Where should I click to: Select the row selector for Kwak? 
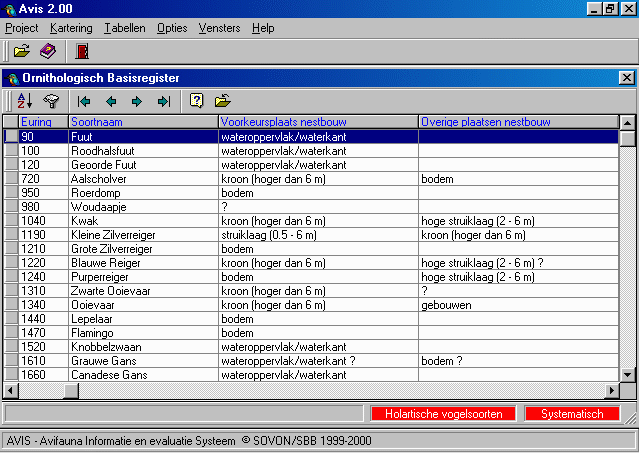(11, 221)
